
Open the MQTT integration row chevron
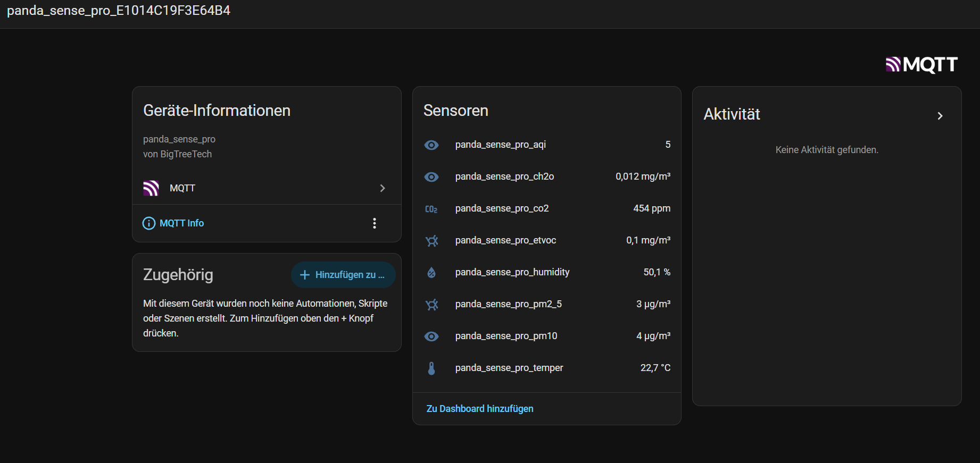click(x=383, y=188)
